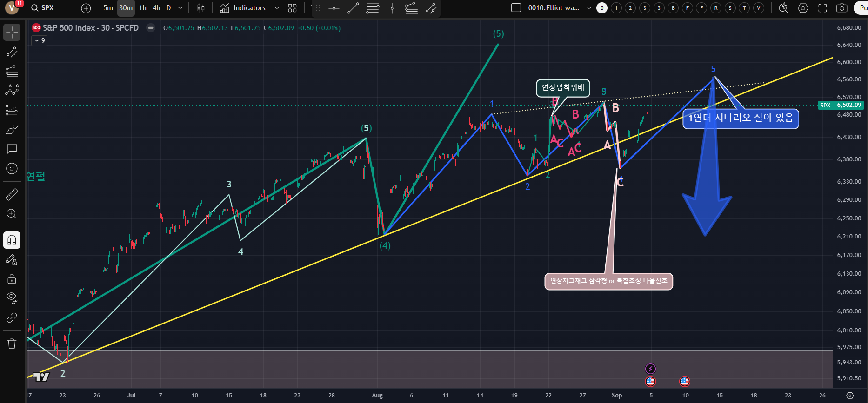Screen dimensions: 868x403
Task: Open the Elliot wave layout dropdown arrow
Action: 589,8
